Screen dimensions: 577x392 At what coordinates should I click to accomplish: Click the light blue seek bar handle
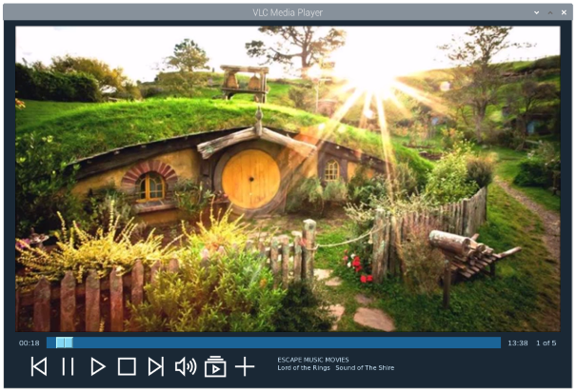click(x=65, y=343)
